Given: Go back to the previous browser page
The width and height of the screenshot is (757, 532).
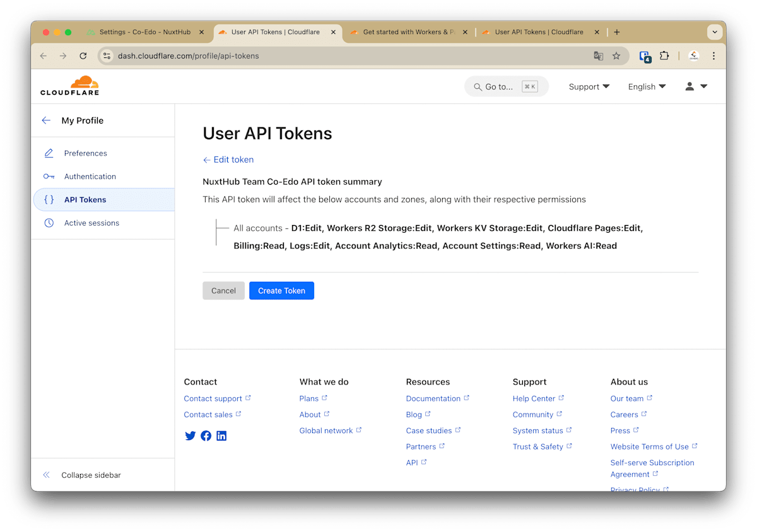Looking at the screenshot, I should 43,56.
